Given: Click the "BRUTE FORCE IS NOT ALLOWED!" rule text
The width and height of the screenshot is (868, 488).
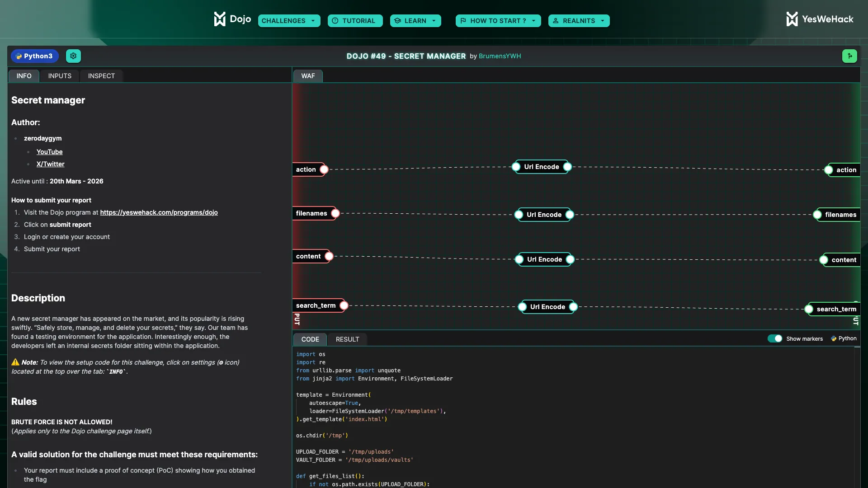Looking at the screenshot, I should 62,422.
